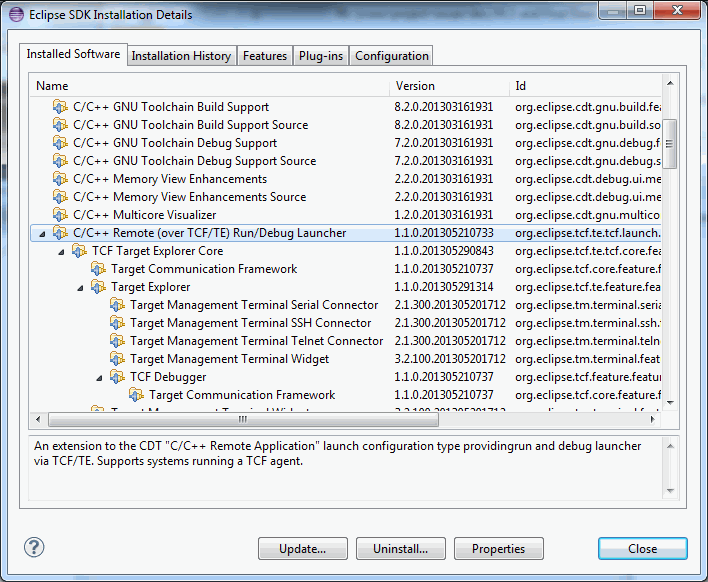Sort by the Version column header
Viewport: 708px width, 582px height.
point(449,86)
